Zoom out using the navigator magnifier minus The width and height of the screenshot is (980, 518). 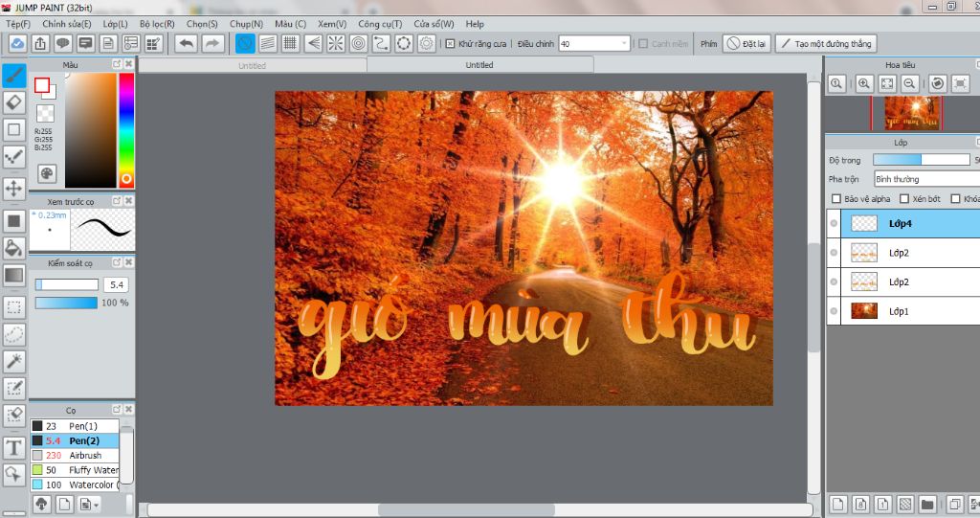[910, 84]
